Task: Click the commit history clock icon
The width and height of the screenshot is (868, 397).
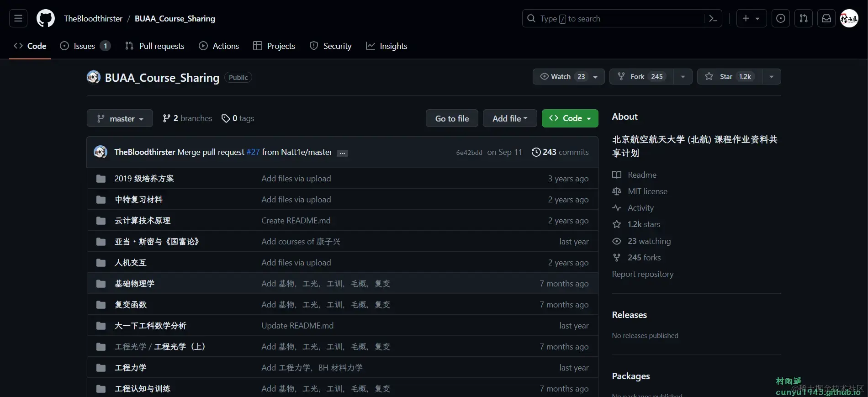Action: (536, 152)
